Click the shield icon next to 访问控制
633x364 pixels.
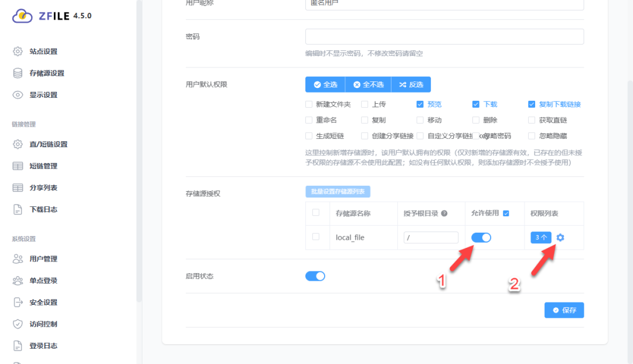[17, 324]
